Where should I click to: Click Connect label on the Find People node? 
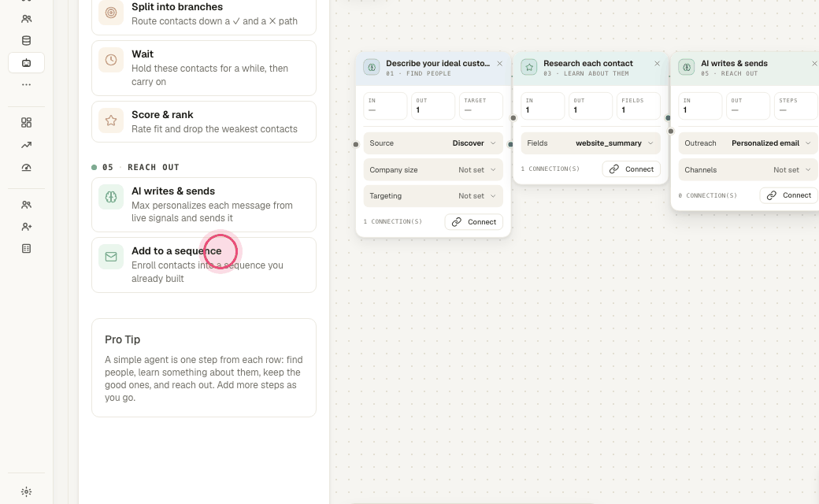pos(482,222)
